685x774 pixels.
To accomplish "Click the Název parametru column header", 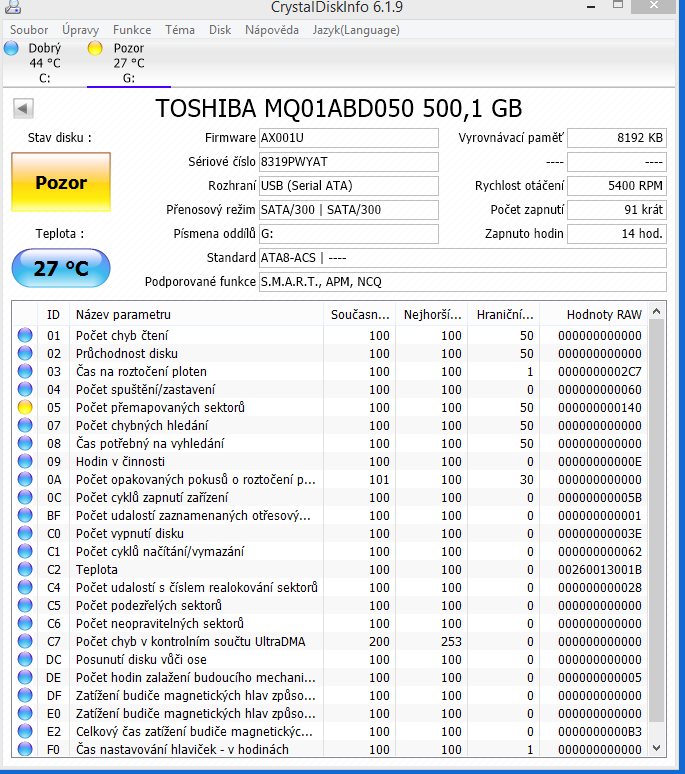I will pos(196,314).
